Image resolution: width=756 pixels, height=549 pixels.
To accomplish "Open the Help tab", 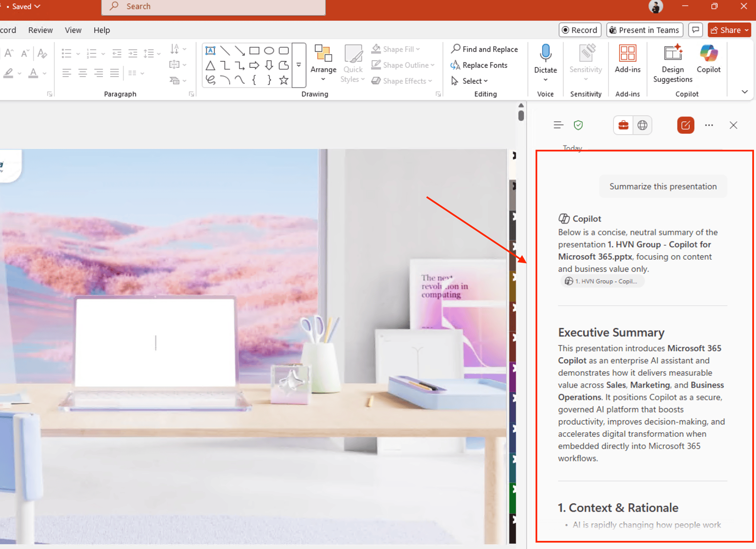I will click(102, 30).
